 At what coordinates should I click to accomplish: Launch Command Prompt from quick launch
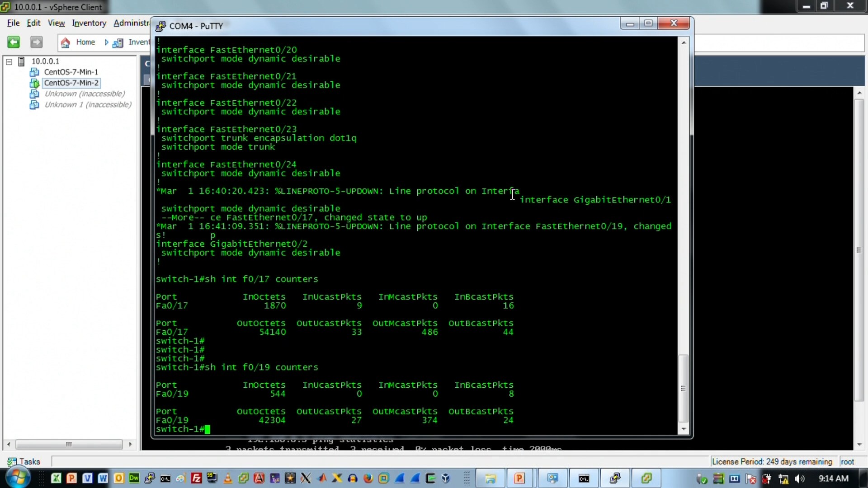[165, 478]
